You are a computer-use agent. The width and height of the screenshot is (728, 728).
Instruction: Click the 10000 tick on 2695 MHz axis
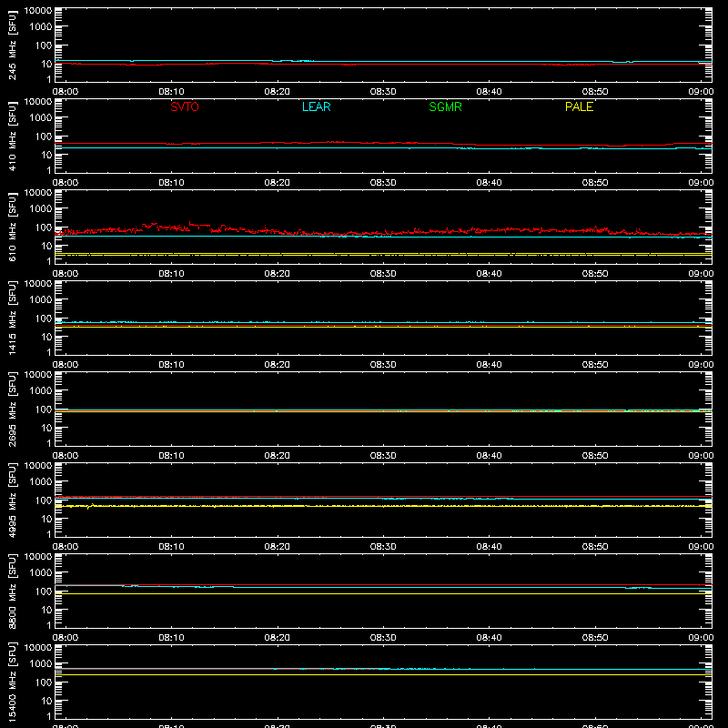(x=38, y=374)
